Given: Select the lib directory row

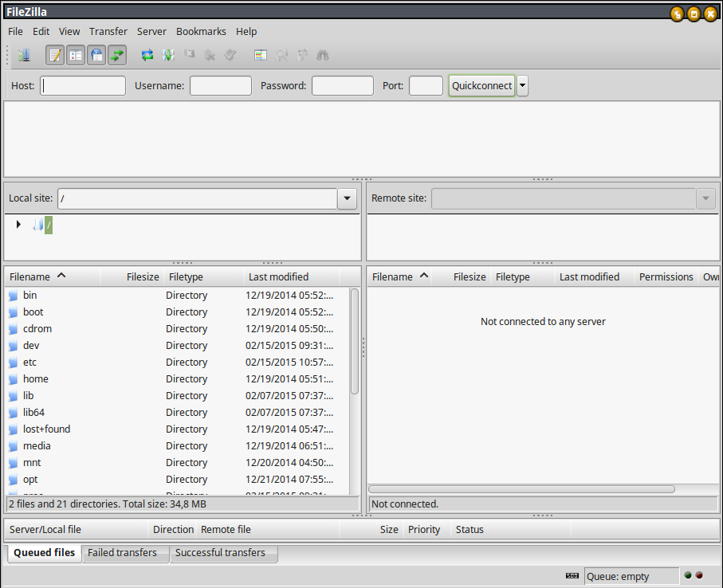Looking at the screenshot, I should (178, 396).
